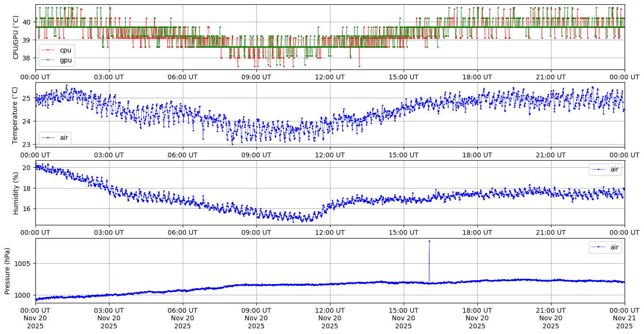Click the 09:00 UT tick under the CPU/GPU plot
The width and height of the screenshot is (644, 334).
(x=256, y=77)
